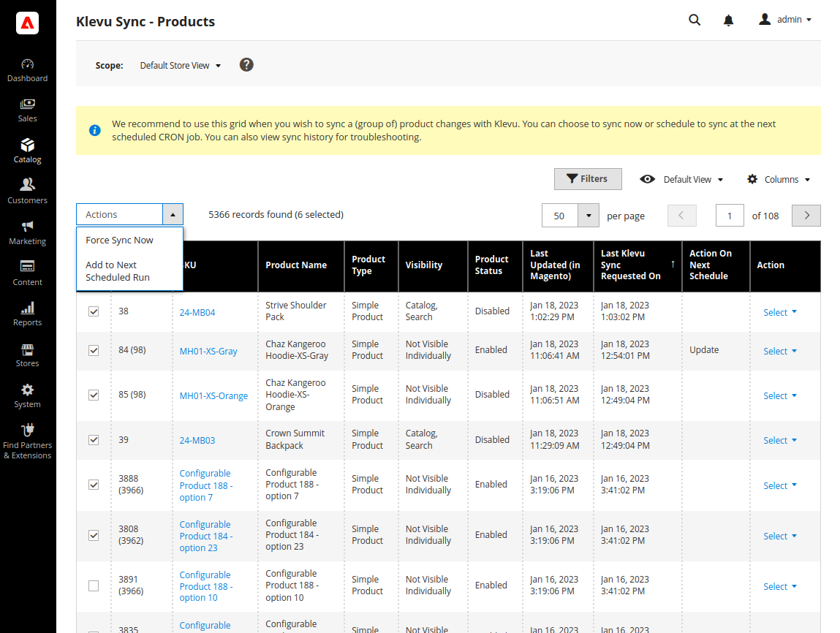The image size is (840, 633).
Task: Click the Filters button
Action: (588, 179)
